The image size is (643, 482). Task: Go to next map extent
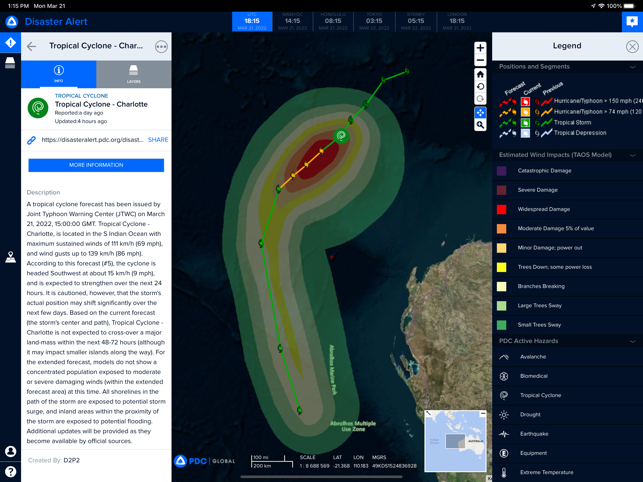click(x=480, y=99)
